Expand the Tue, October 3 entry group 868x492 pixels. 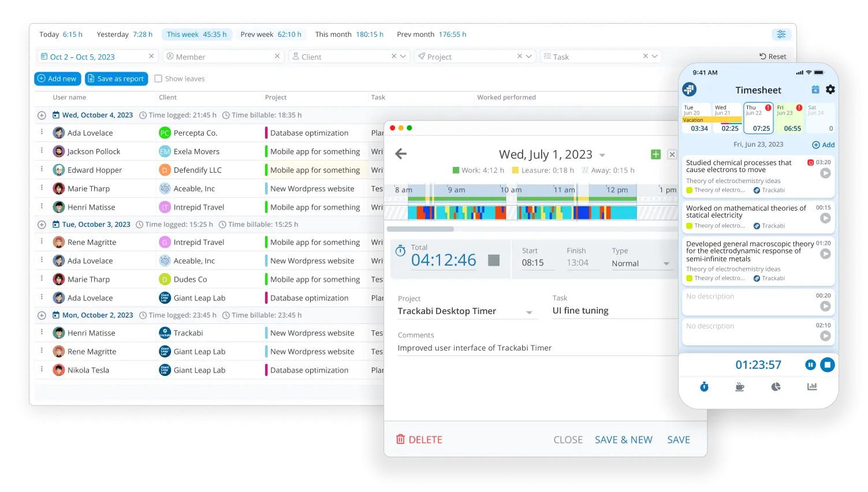tap(41, 224)
